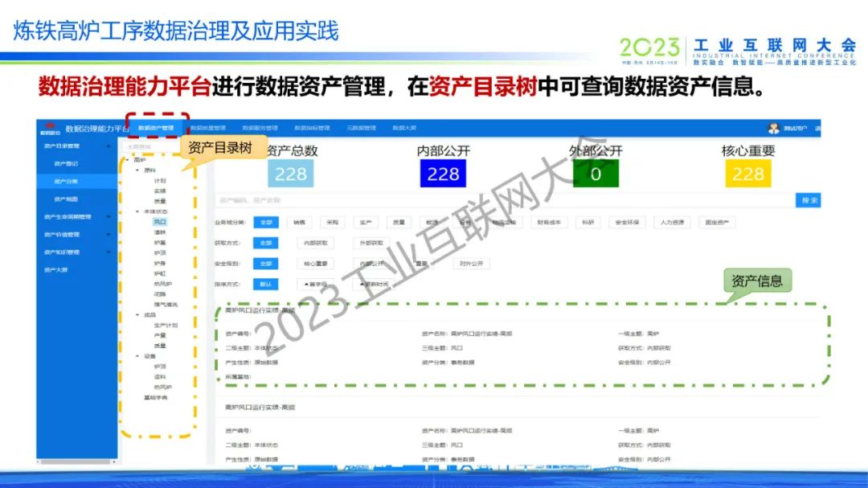Open the 元数据管理 top menu tab
868x488 pixels.
(362, 128)
